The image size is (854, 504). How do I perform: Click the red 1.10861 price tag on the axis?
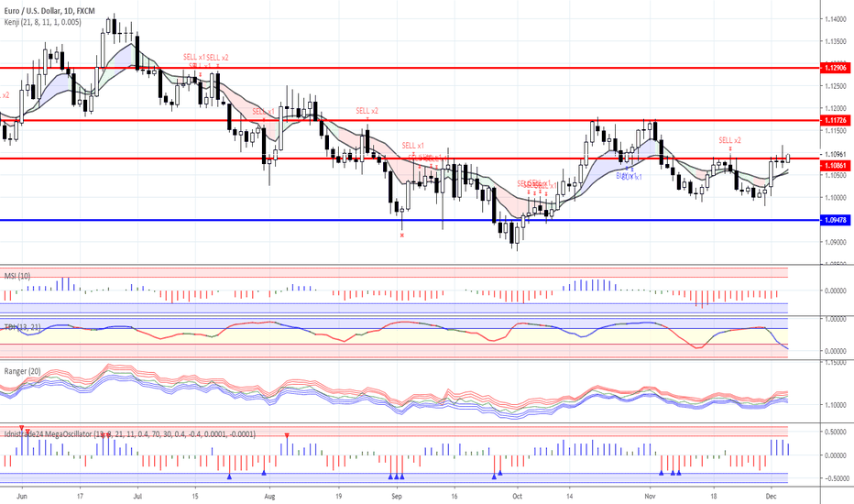(x=835, y=165)
